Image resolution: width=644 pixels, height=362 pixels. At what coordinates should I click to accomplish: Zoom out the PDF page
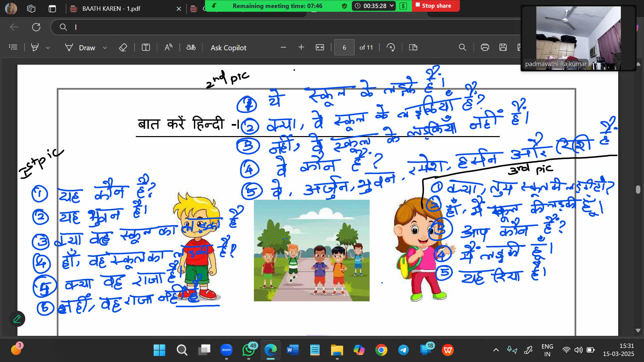click(x=283, y=47)
